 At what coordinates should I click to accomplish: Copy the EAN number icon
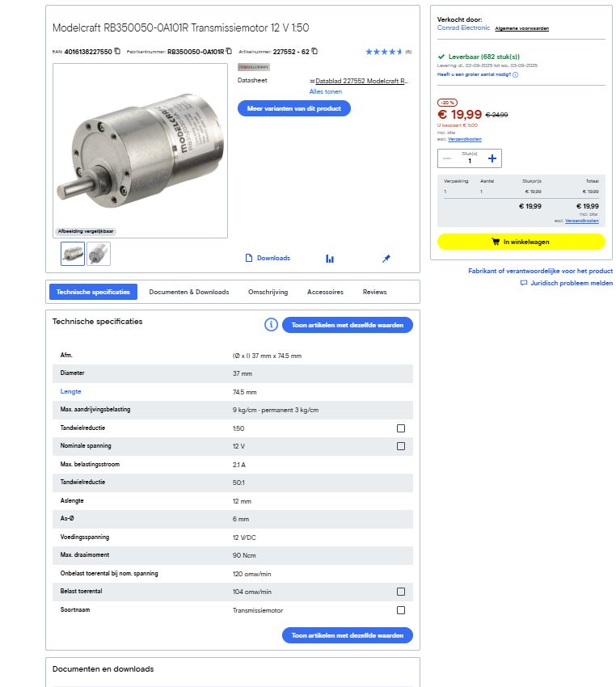coord(117,51)
